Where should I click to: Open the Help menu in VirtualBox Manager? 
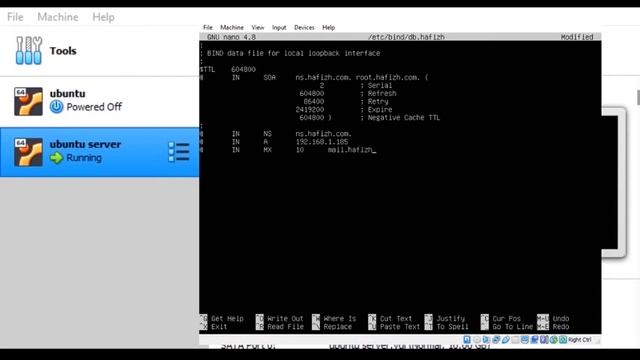pyautogui.click(x=103, y=17)
